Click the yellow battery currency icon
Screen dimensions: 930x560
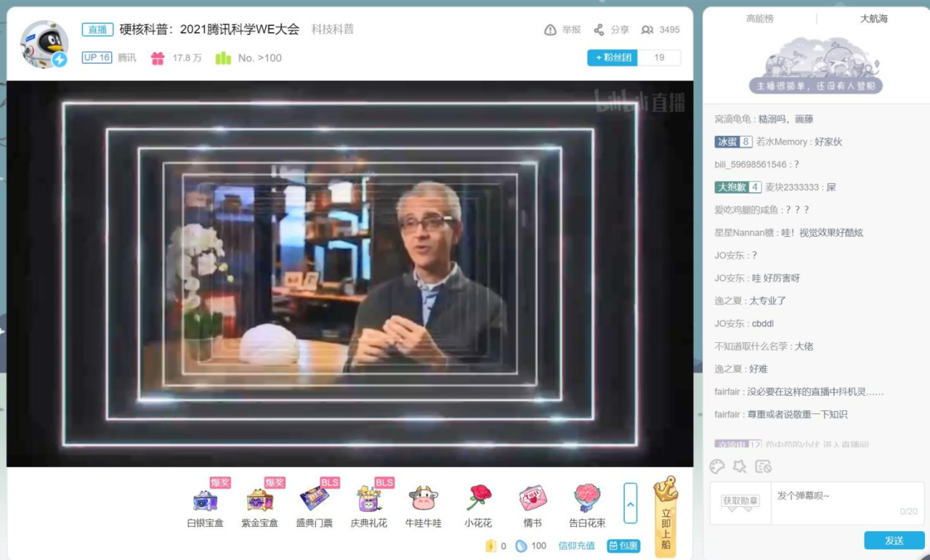(490, 546)
